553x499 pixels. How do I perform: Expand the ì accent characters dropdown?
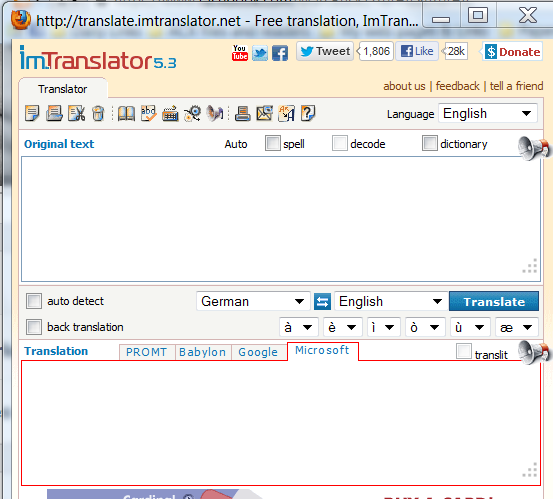(x=383, y=327)
